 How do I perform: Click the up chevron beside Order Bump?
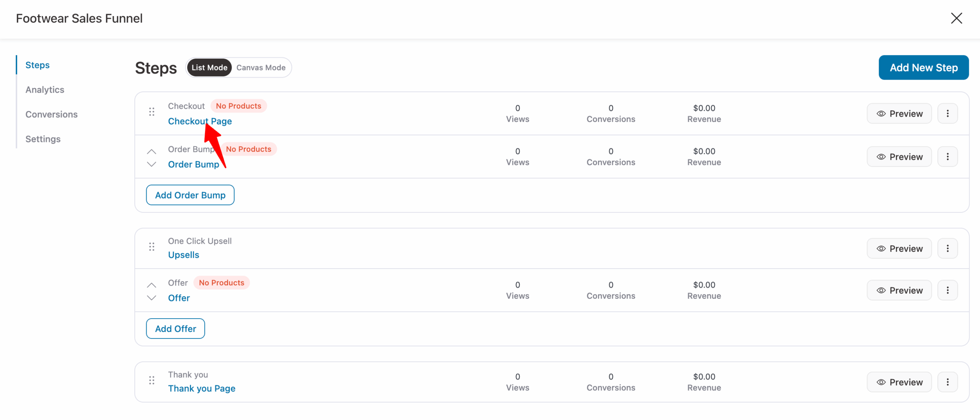151,151
